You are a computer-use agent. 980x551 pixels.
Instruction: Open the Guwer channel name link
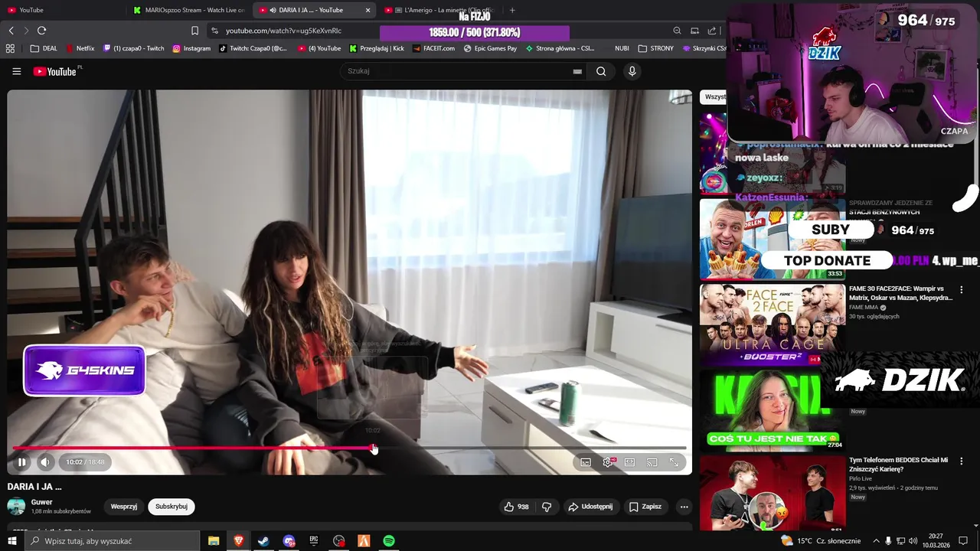(42, 502)
